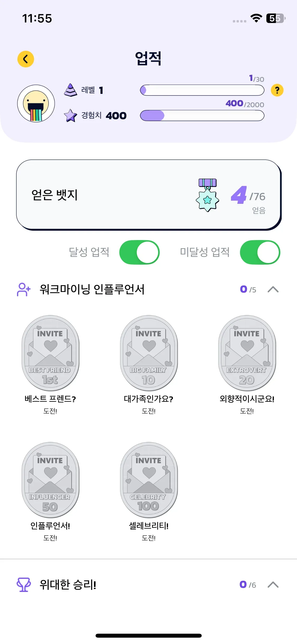This screenshot has height=644, width=297.
Task: Collapse the 위대한 승리! section
Action: (x=273, y=585)
